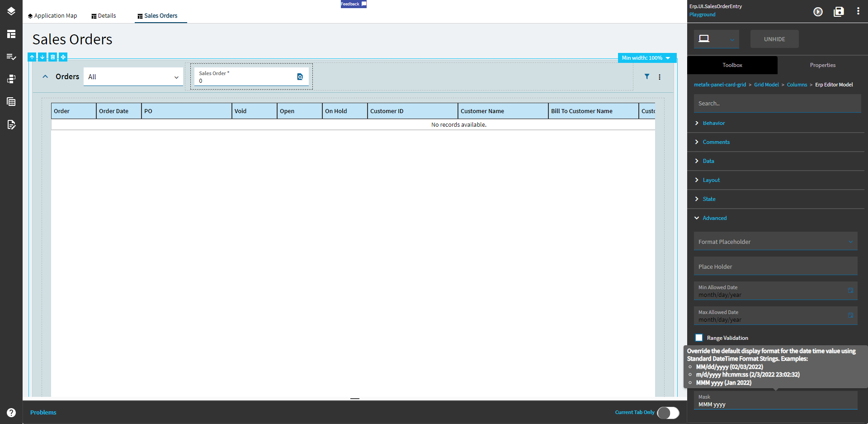Go to Grid Model breadcrumb

(x=766, y=85)
